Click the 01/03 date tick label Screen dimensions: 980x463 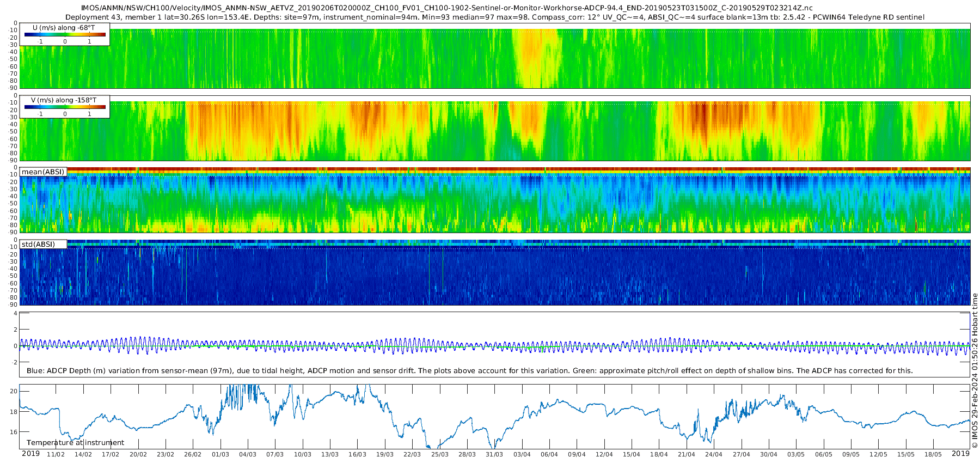pos(220,454)
